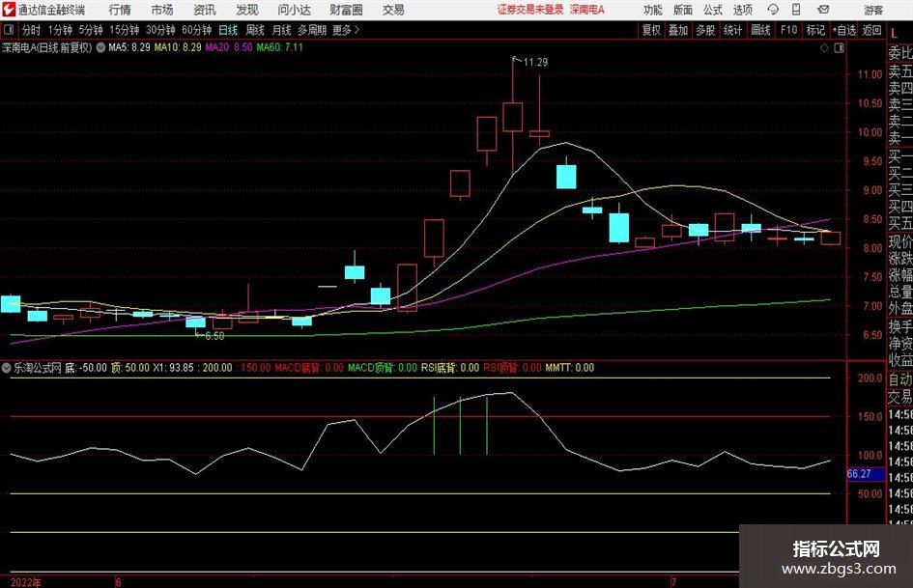Screen dimensions: 913x588
Task: Open the 功能 menu
Action: coord(653,10)
